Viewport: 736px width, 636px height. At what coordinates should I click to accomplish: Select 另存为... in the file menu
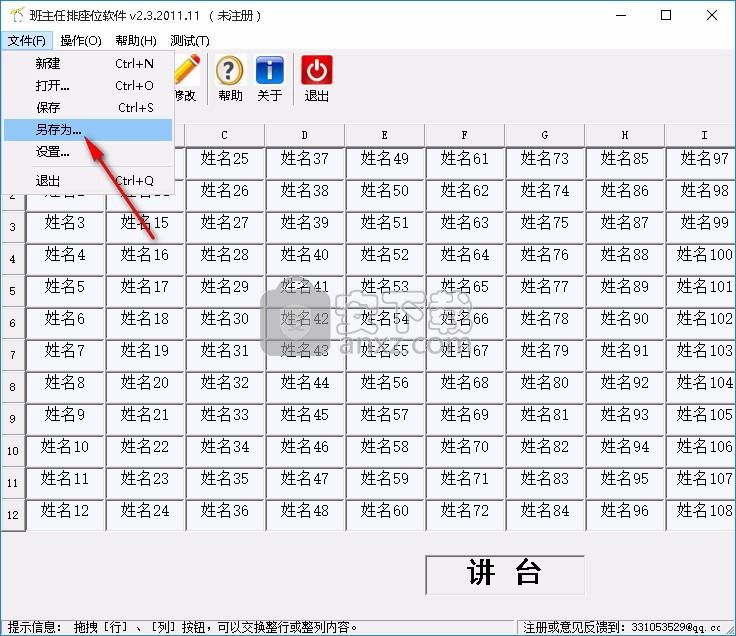tap(88, 130)
